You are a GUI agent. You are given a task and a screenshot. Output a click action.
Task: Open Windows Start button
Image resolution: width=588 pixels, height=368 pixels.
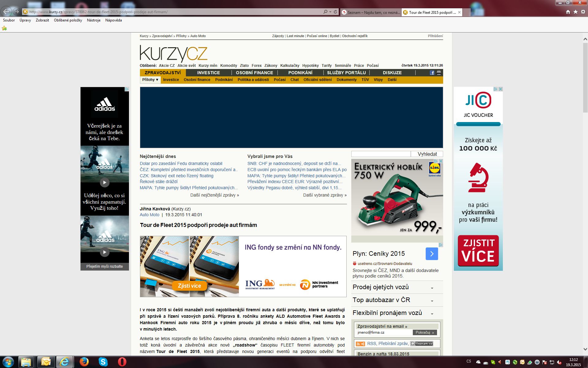click(8, 362)
